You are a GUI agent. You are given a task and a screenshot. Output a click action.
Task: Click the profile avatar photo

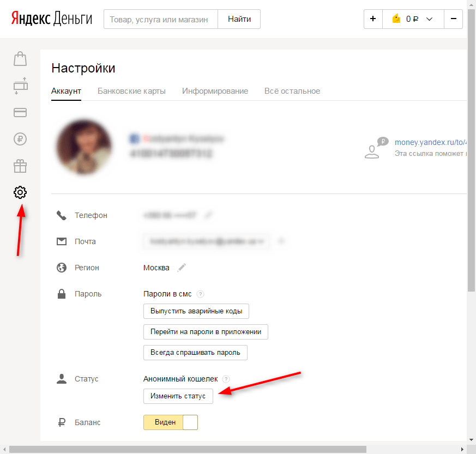click(84, 147)
